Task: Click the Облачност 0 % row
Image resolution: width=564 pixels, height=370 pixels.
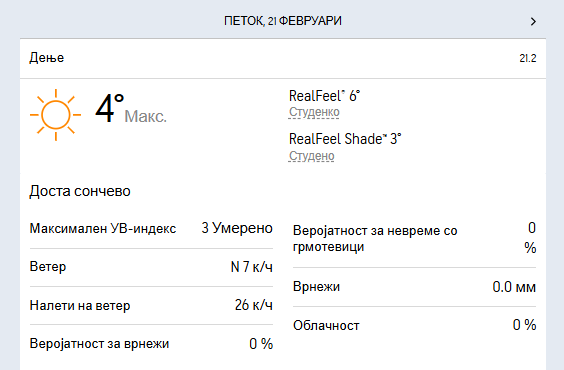Action: (414, 325)
